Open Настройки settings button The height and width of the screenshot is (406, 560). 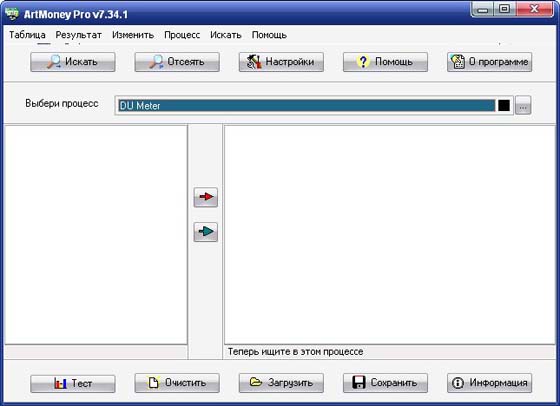[x=281, y=62]
